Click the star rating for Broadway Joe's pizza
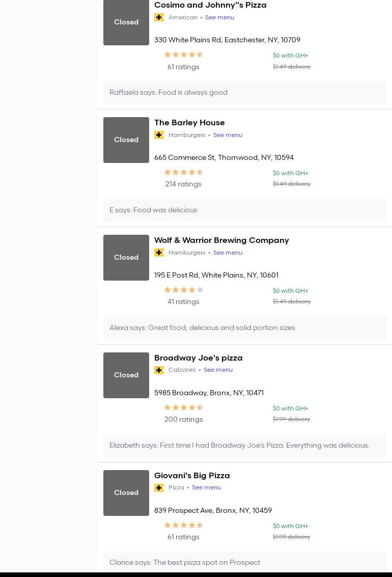The height and width of the screenshot is (577, 392). click(183, 407)
